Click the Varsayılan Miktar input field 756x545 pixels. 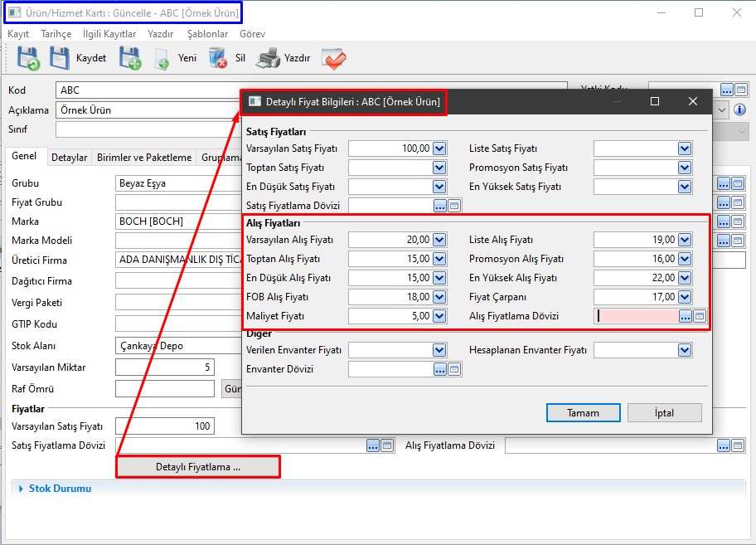164,367
